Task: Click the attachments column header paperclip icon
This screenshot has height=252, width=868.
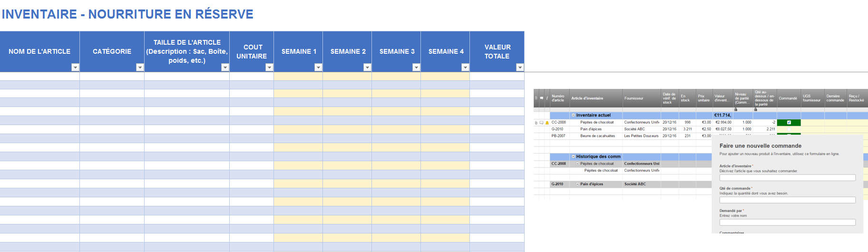Action: point(536,98)
